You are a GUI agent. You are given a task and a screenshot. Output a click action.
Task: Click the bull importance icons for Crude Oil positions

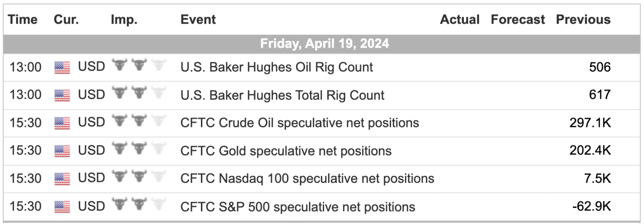point(139,120)
